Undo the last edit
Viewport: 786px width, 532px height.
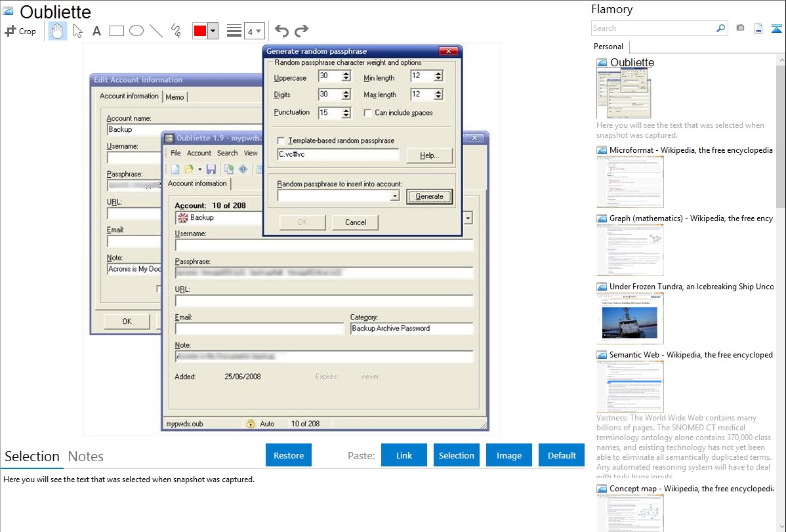(x=281, y=31)
